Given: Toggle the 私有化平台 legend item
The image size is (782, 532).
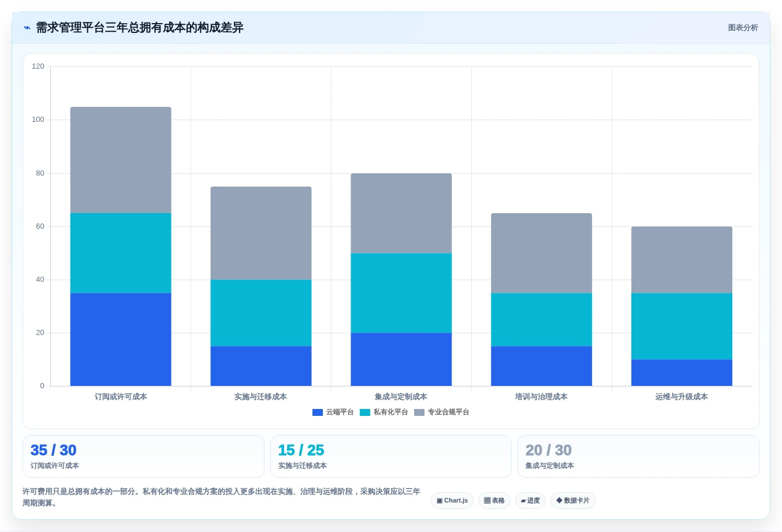Looking at the screenshot, I should pos(384,412).
